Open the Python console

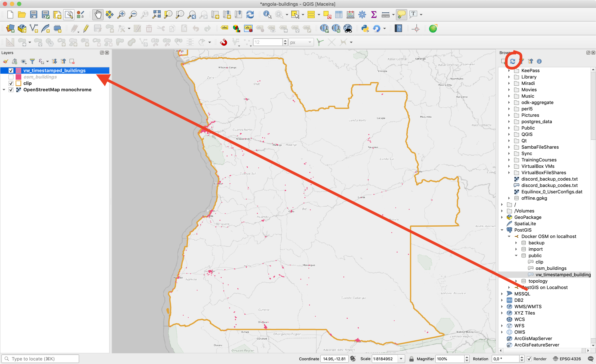click(x=365, y=29)
